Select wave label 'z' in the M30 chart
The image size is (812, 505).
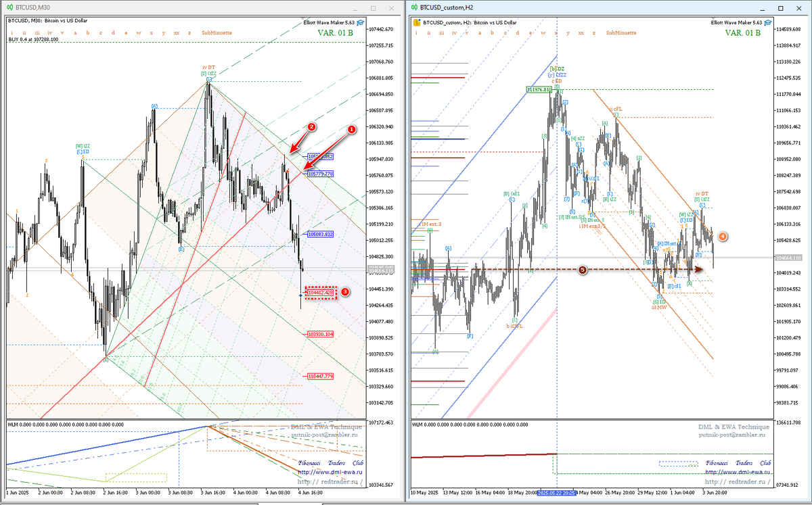pyautogui.click(x=189, y=32)
